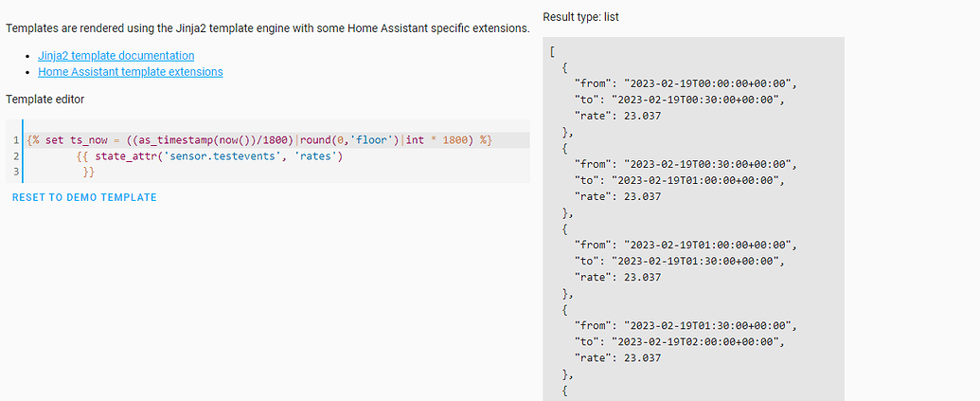
Task: Click first "rate": 23.037 entry
Action: coord(617,116)
